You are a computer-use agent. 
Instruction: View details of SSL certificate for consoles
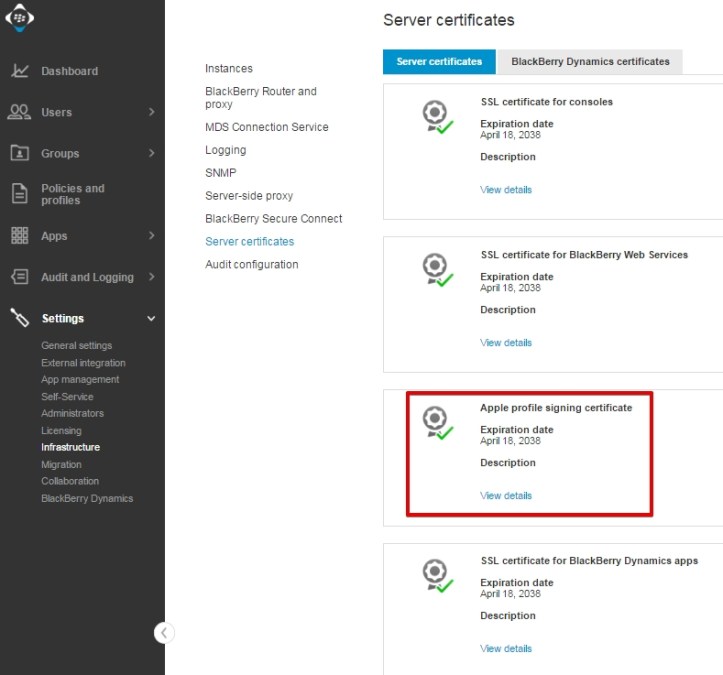[506, 190]
